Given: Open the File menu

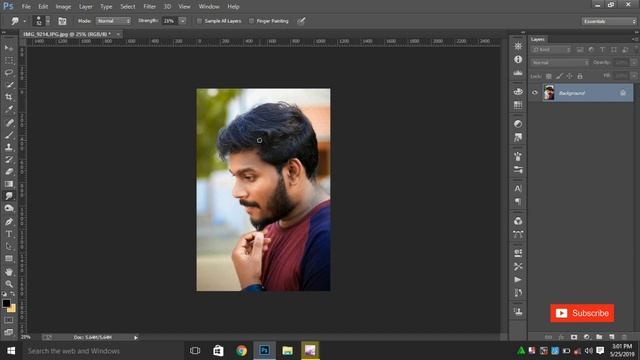Looking at the screenshot, I should tap(26, 7).
